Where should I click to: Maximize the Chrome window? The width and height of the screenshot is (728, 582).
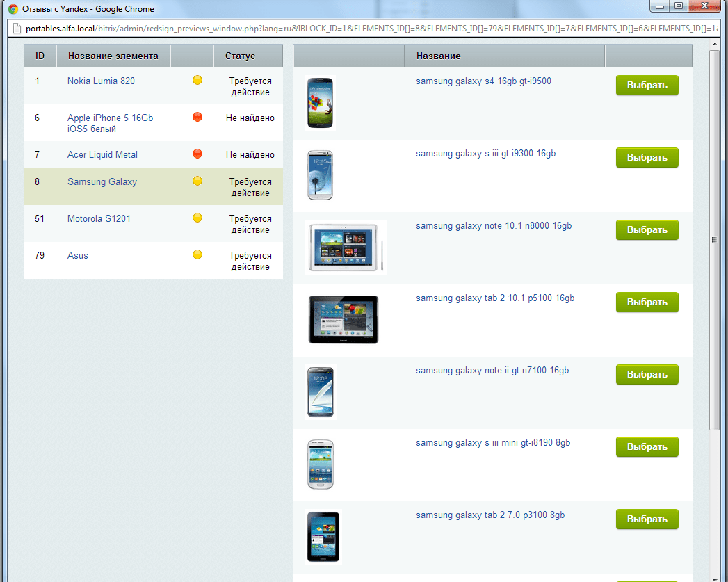pos(679,6)
